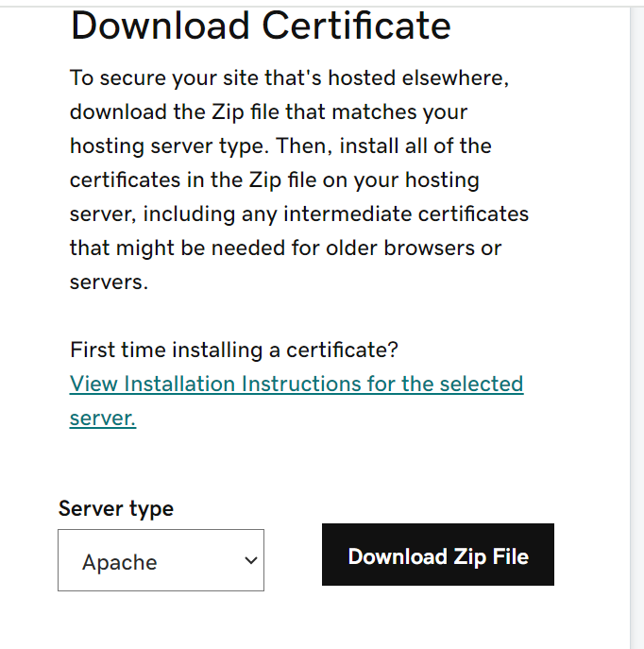Click the Download Certificate heading

pyautogui.click(x=261, y=26)
